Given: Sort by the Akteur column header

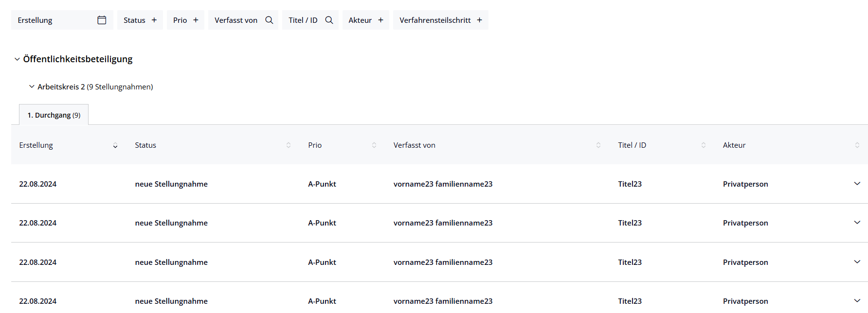Looking at the screenshot, I should pyautogui.click(x=857, y=145).
